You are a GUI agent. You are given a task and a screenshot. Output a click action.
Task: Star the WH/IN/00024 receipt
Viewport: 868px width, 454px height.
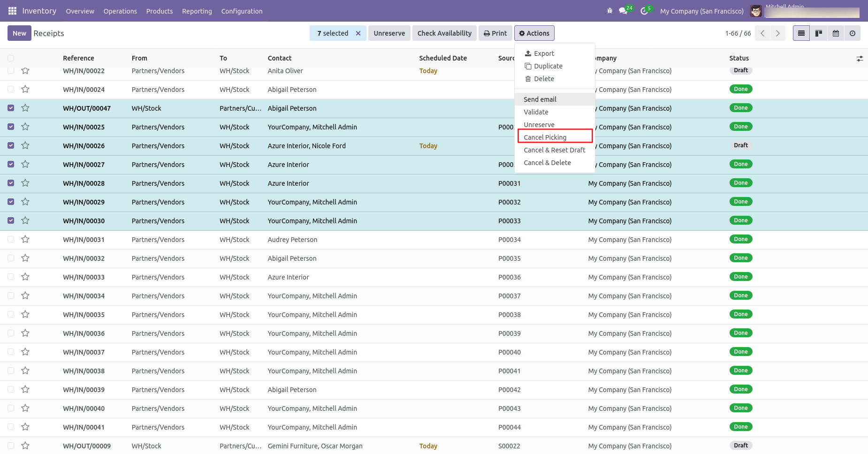point(25,89)
